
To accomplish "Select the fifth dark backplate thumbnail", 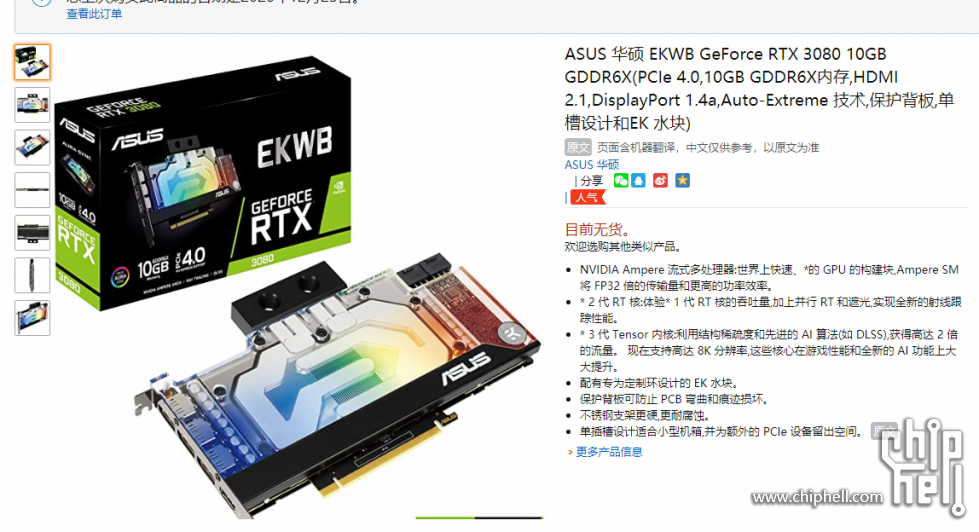I will (32, 232).
